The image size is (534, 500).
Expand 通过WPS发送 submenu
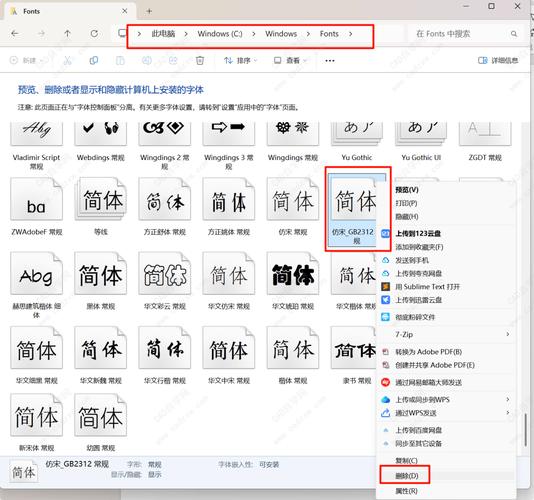click(x=446, y=413)
